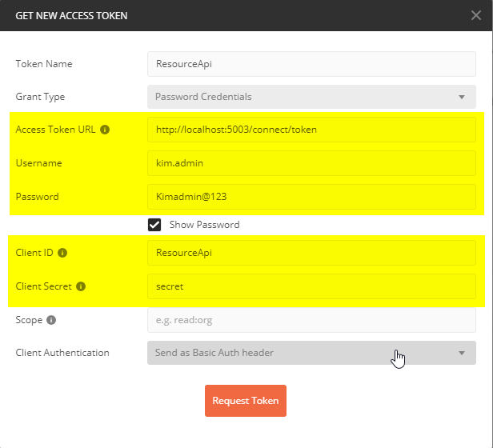The image size is (493, 448).
Task: Click the Access Token URL info icon
Action: click(105, 130)
